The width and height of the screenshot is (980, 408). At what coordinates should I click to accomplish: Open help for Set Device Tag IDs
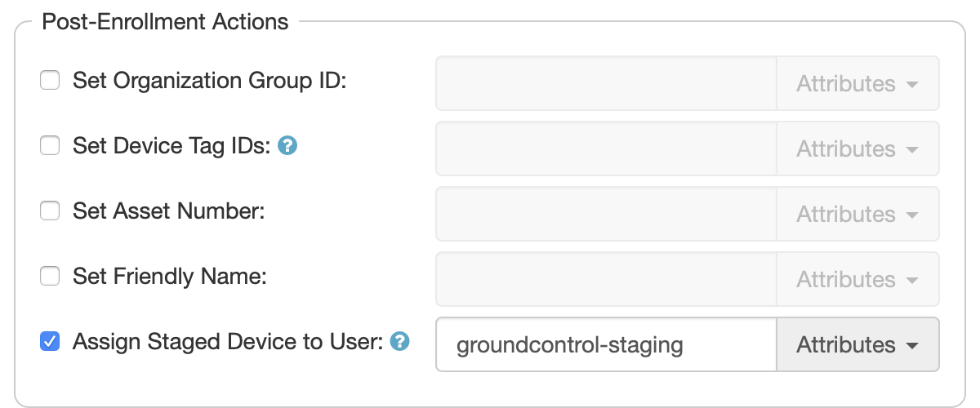(287, 146)
